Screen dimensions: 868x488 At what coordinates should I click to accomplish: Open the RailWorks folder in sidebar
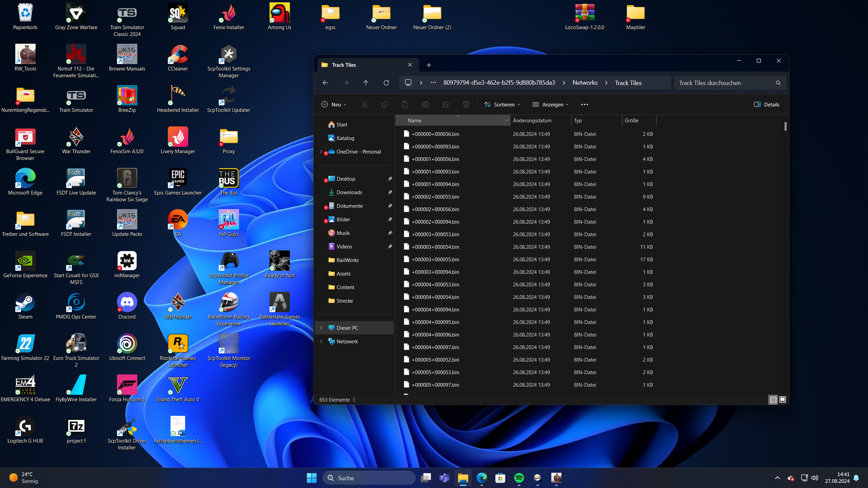[347, 260]
